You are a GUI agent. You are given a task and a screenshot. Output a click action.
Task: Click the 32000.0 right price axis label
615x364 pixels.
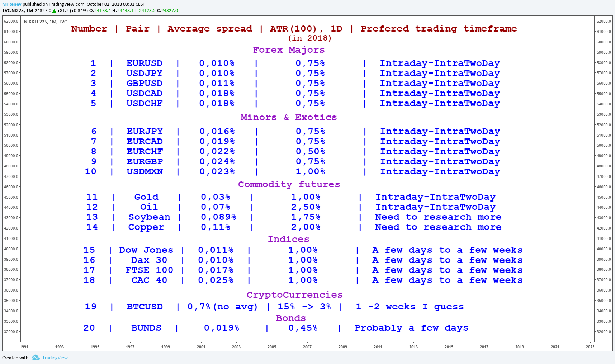604,332
